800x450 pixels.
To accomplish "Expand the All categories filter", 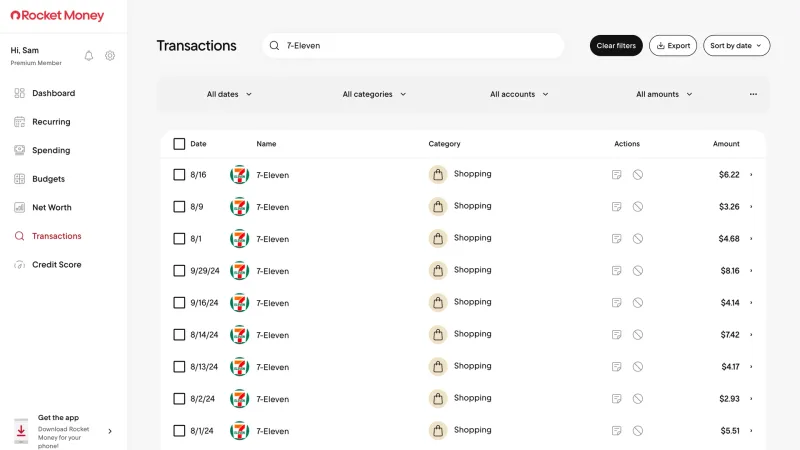I will [374, 94].
